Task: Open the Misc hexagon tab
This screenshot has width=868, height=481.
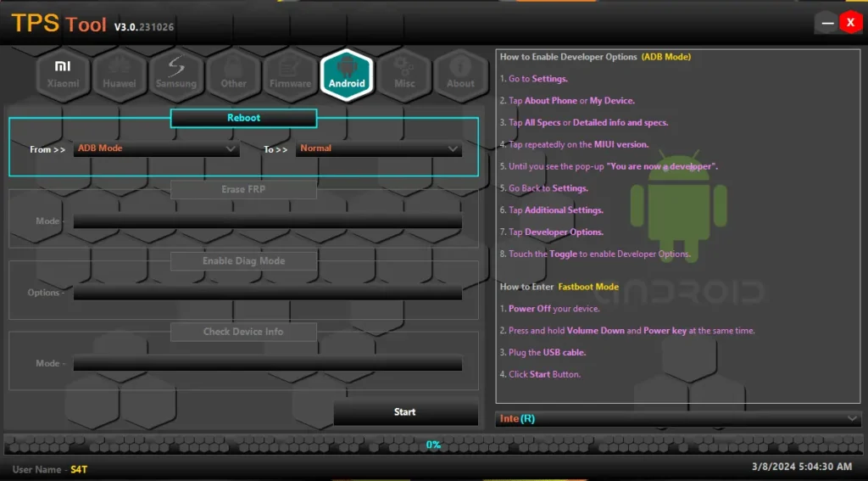Action: tap(404, 76)
